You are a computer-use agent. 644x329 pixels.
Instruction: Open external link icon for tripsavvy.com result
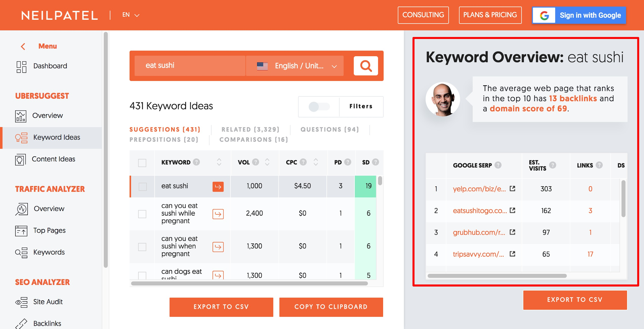[x=512, y=254]
